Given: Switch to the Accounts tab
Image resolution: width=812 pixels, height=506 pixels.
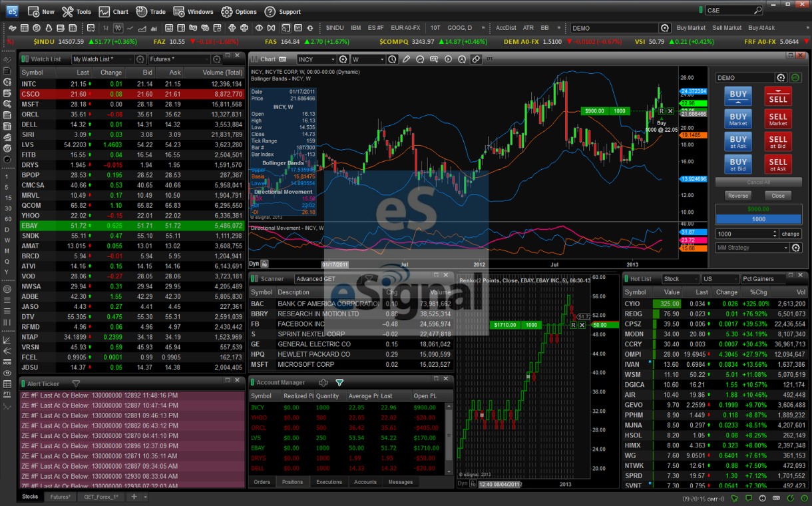Looking at the screenshot, I should (365, 482).
